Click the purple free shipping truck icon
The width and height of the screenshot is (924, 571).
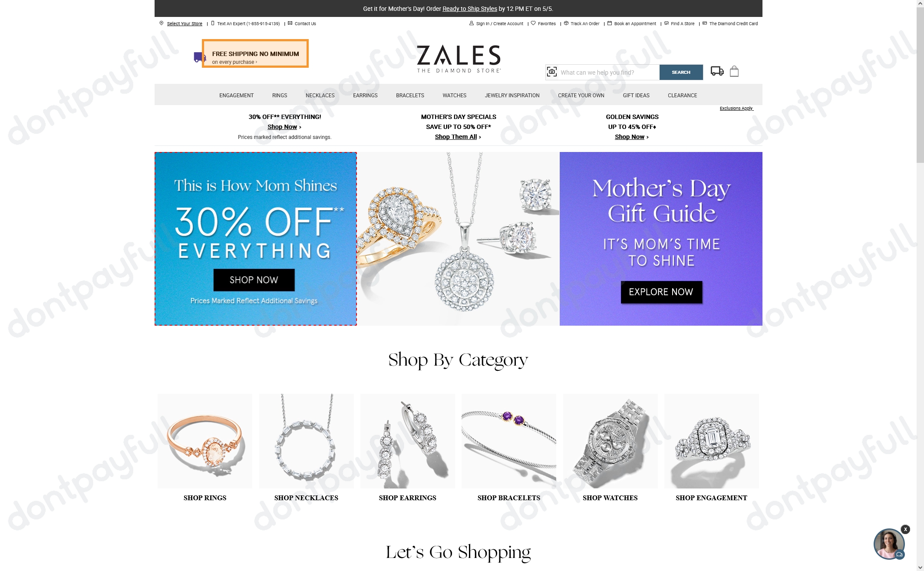coord(199,57)
